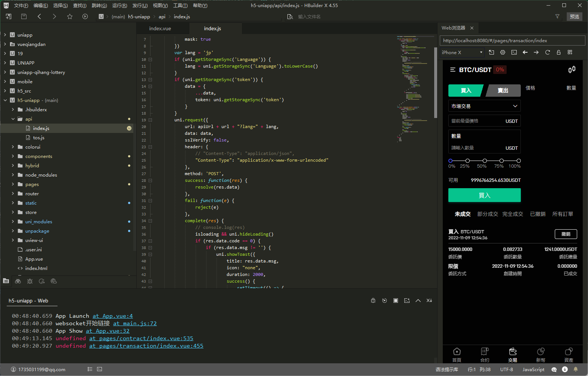This screenshot has height=376, width=588.
Task: Click the debug bug icon in console
Action: tap(373, 301)
